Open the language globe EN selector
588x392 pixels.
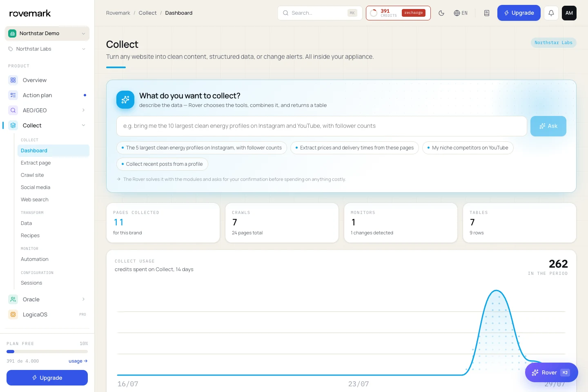[x=461, y=13]
